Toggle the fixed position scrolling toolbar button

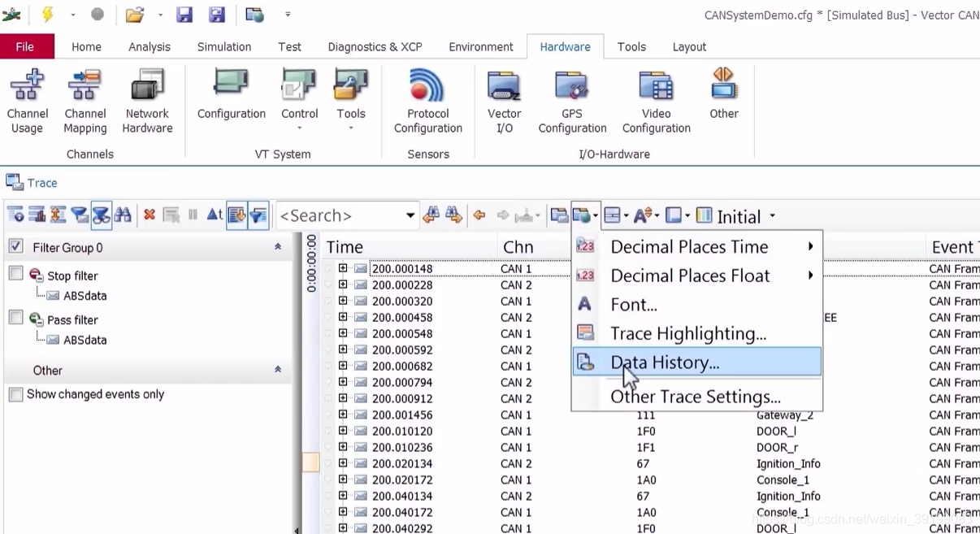(x=236, y=215)
